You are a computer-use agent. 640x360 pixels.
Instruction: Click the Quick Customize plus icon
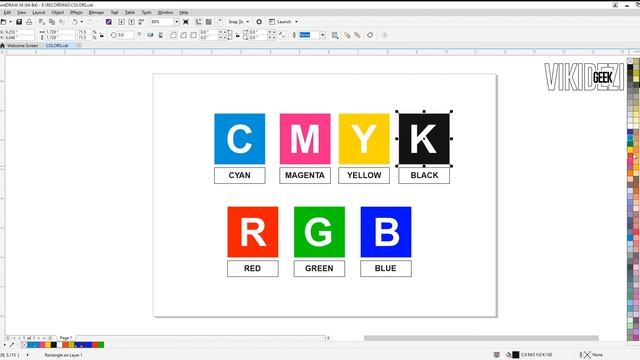point(384,35)
